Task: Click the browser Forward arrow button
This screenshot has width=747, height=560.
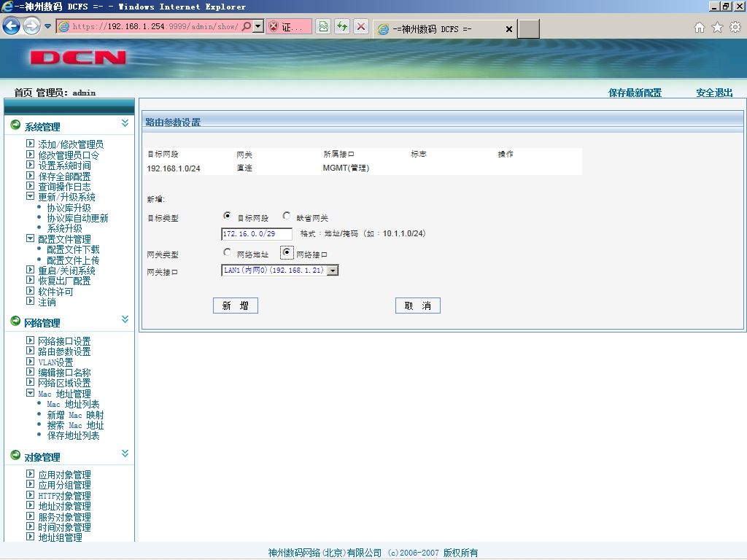Action: 31,26
